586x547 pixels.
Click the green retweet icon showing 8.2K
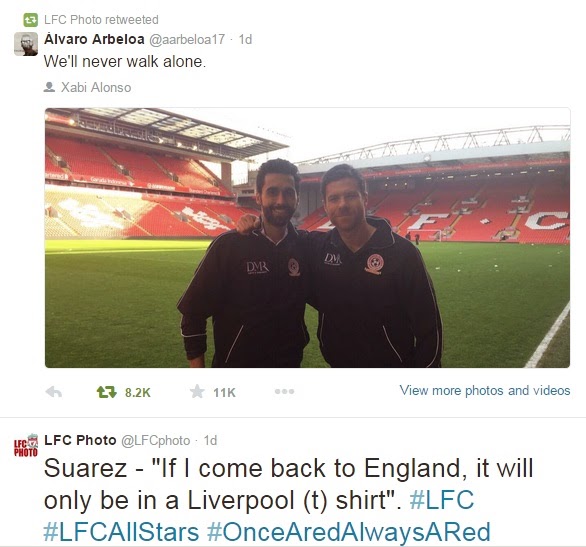(x=107, y=392)
